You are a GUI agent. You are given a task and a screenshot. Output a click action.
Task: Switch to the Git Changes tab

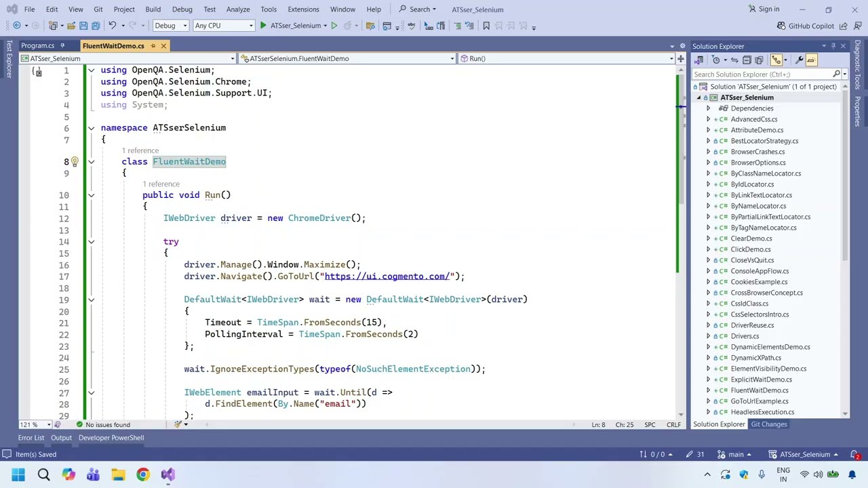point(769,424)
